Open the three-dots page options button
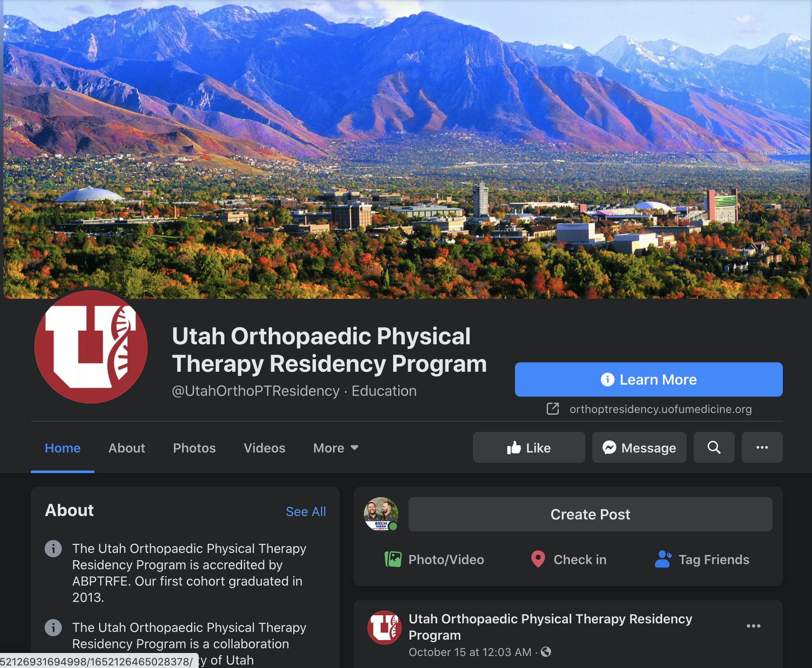The image size is (812, 668). (x=762, y=447)
